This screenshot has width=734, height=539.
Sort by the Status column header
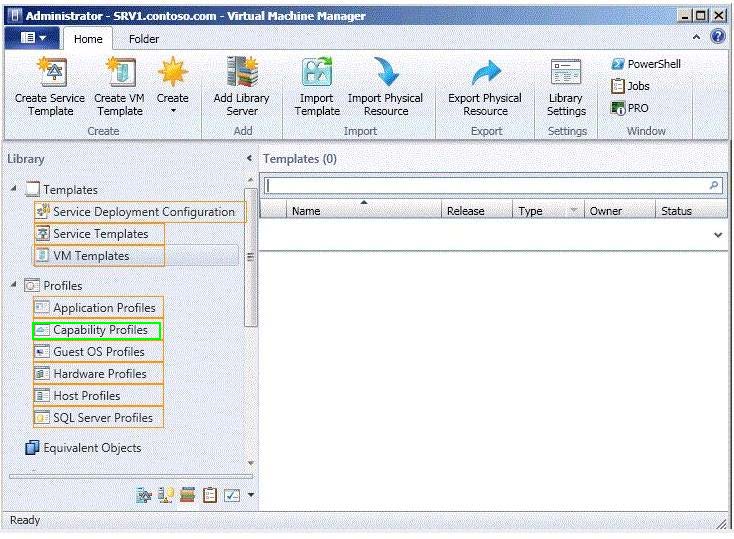(x=691, y=211)
